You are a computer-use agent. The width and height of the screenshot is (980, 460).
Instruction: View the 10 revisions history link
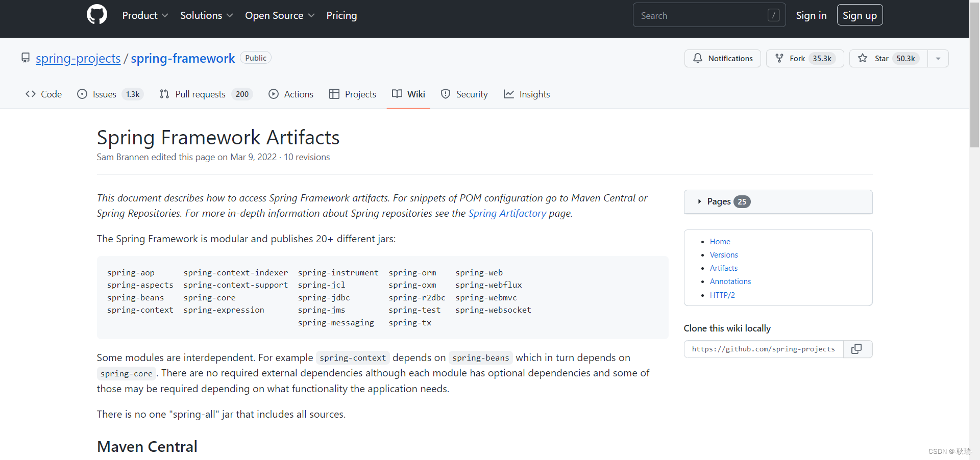307,157
